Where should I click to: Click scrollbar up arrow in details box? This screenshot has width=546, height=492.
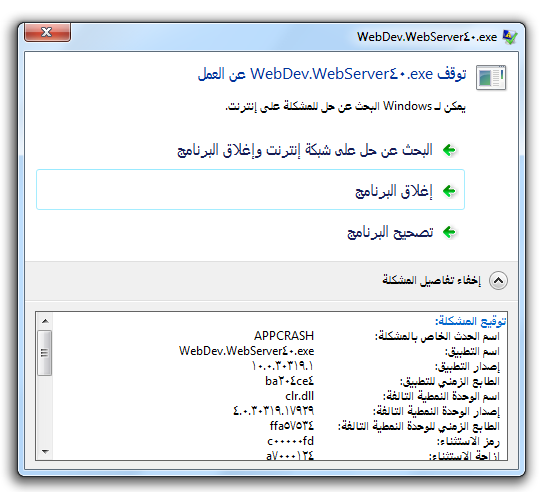pyautogui.click(x=45, y=321)
